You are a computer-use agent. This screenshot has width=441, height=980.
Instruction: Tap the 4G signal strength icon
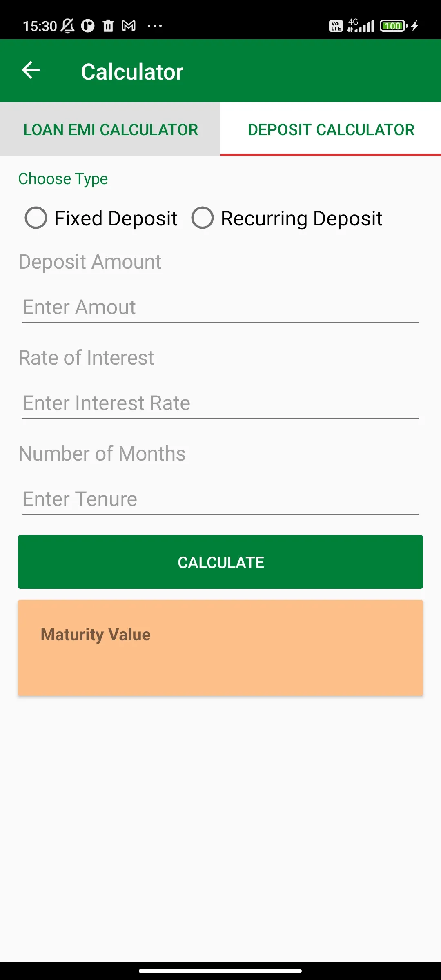361,26
